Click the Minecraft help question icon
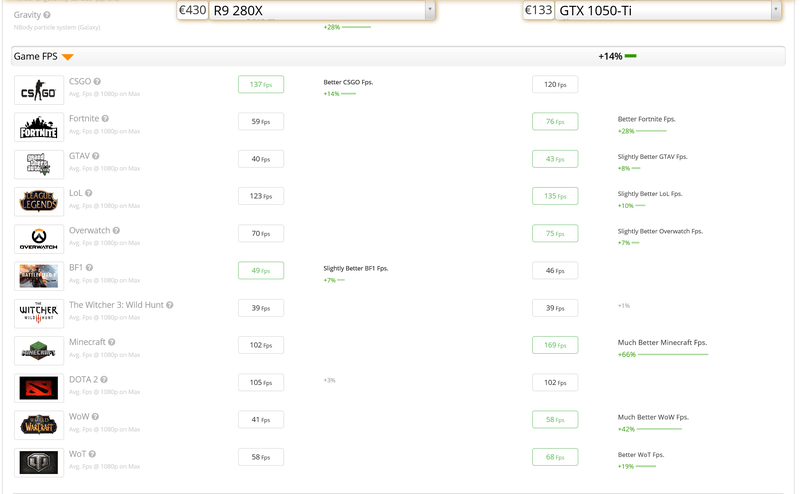Image resolution: width=800 pixels, height=494 pixels. 112,342
